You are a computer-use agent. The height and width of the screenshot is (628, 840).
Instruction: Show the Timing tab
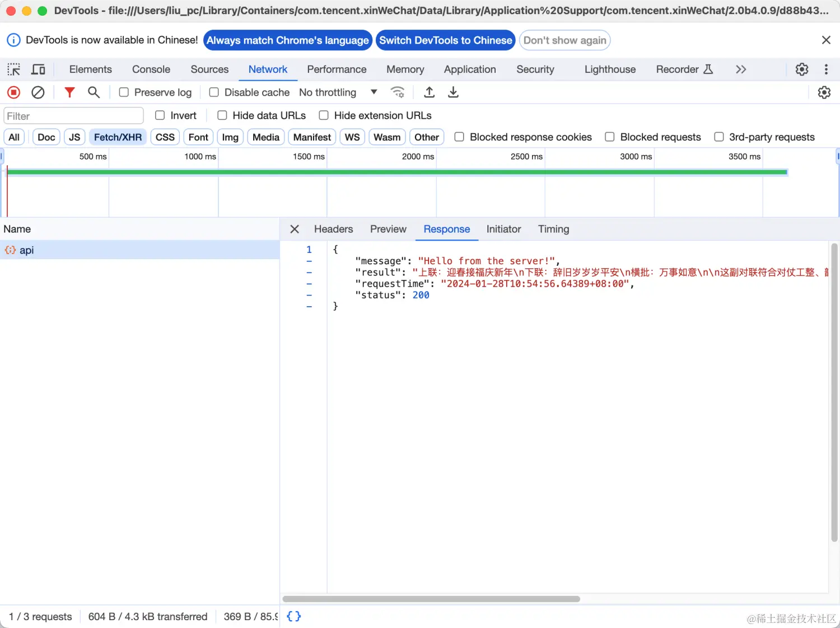point(554,229)
